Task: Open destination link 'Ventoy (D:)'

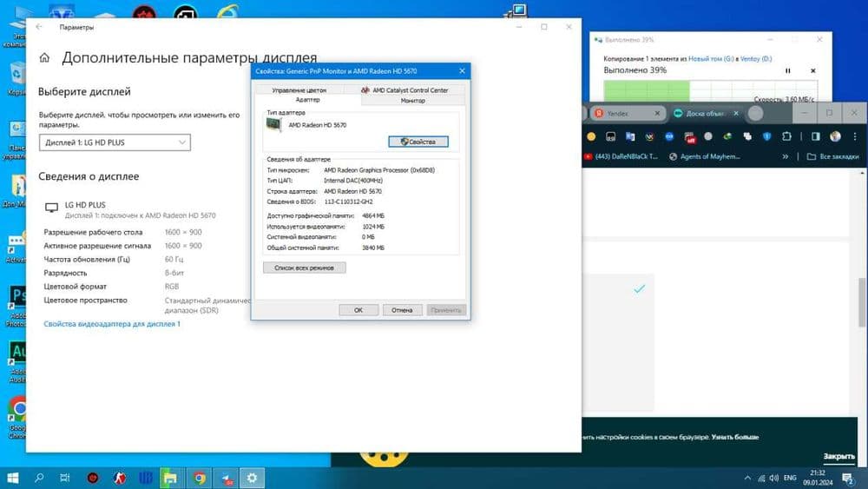Action: 756,59
